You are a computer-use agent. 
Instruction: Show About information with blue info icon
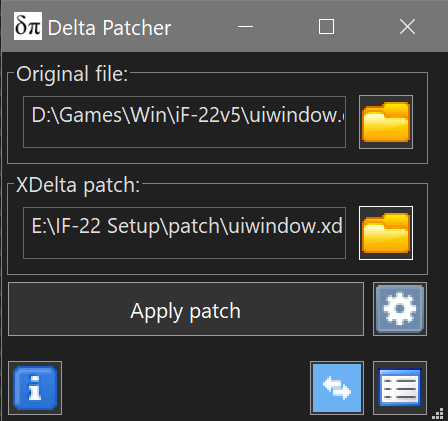pyautogui.click(x=35, y=388)
